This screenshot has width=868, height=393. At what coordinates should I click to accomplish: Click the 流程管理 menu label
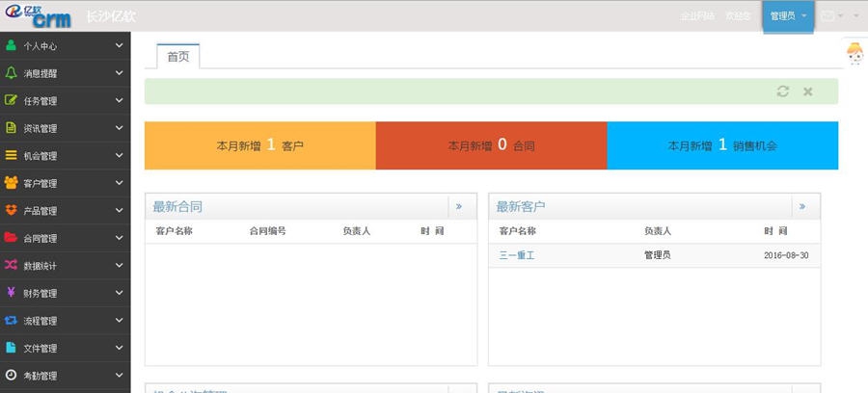click(x=41, y=321)
